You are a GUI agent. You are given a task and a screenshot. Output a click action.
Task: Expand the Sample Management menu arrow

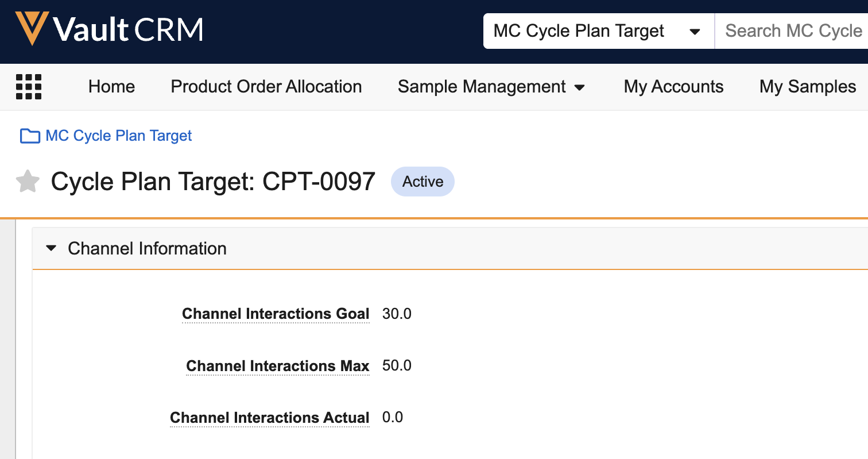(x=580, y=87)
